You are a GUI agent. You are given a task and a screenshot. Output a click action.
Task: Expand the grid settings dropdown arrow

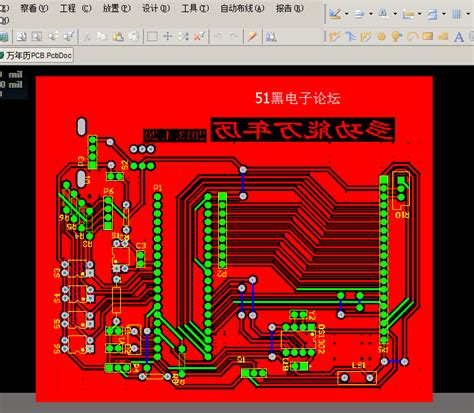[x=468, y=14]
